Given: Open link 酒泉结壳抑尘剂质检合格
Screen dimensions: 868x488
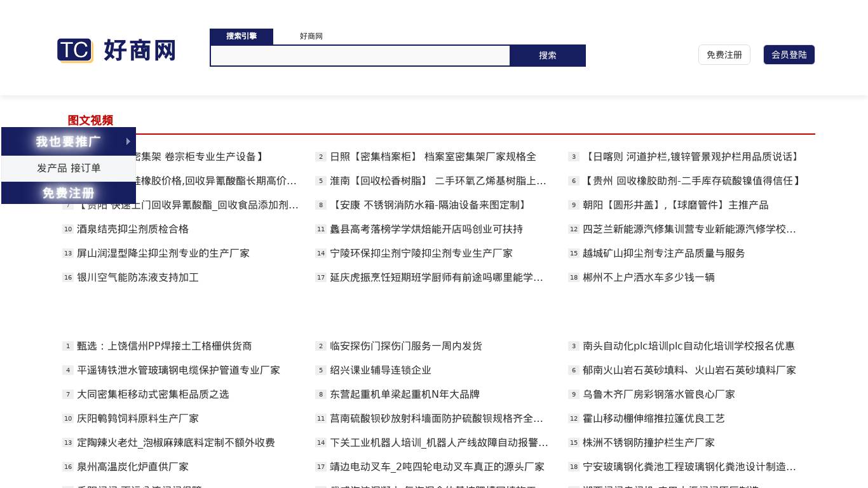Looking at the screenshot, I should coord(133,229).
